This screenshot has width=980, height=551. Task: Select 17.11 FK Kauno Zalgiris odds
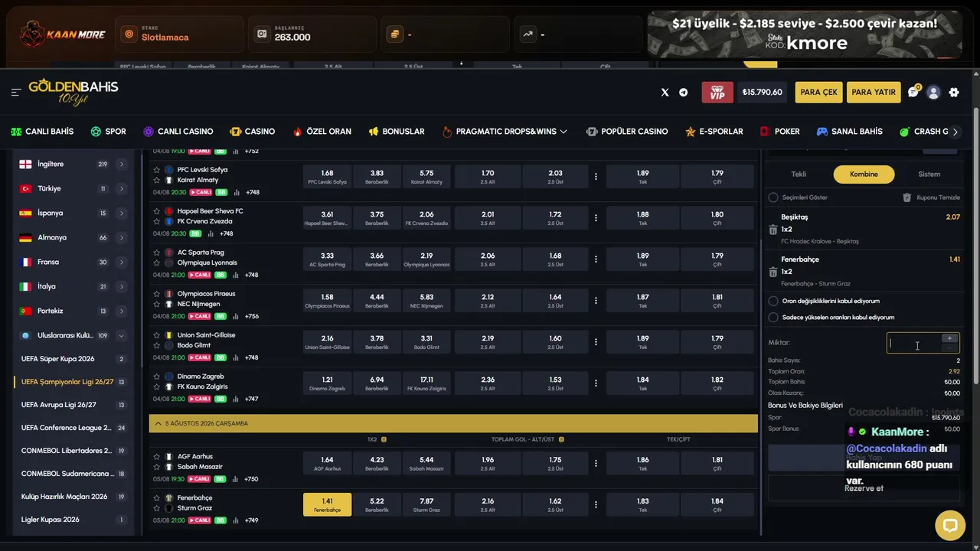(x=426, y=383)
